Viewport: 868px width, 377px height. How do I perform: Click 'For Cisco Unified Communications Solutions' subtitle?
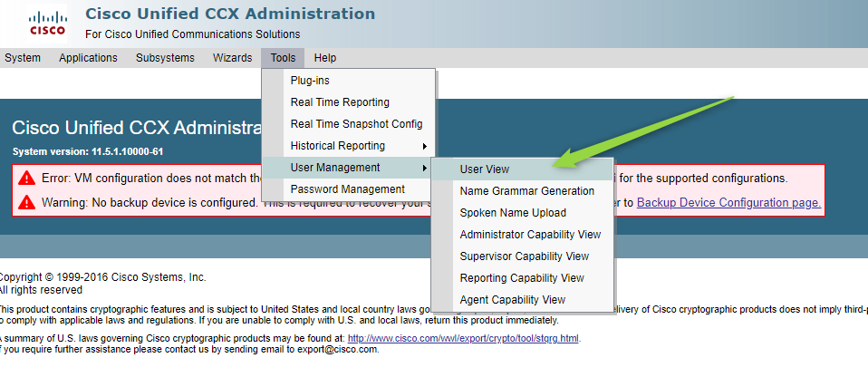pos(193,34)
